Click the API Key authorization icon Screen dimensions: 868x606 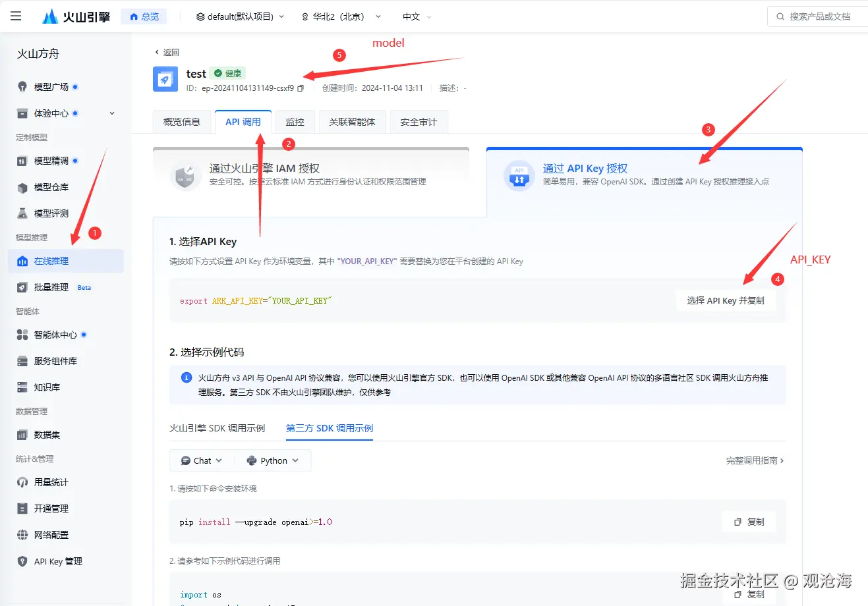pos(519,176)
